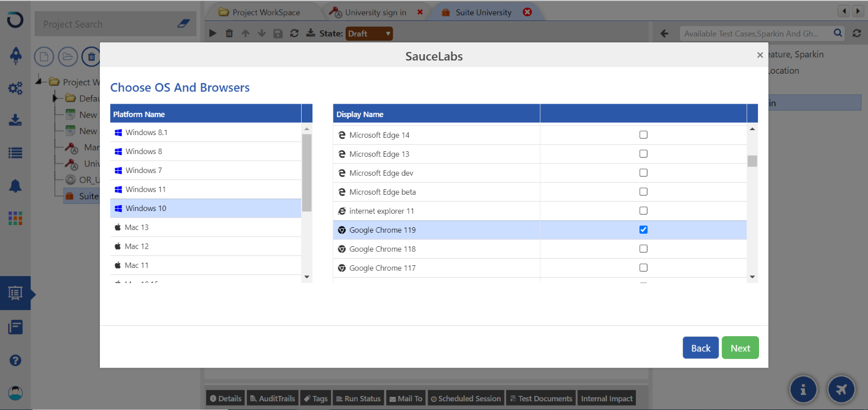Screen dimensions: 868x410
Task: Open the gears settings icon in sidebar
Action: tap(16, 88)
